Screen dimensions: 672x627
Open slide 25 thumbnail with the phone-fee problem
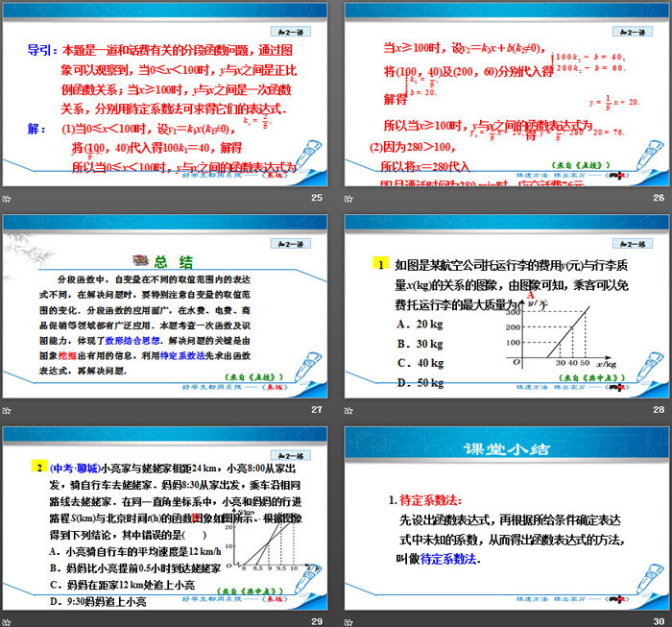tap(165, 94)
